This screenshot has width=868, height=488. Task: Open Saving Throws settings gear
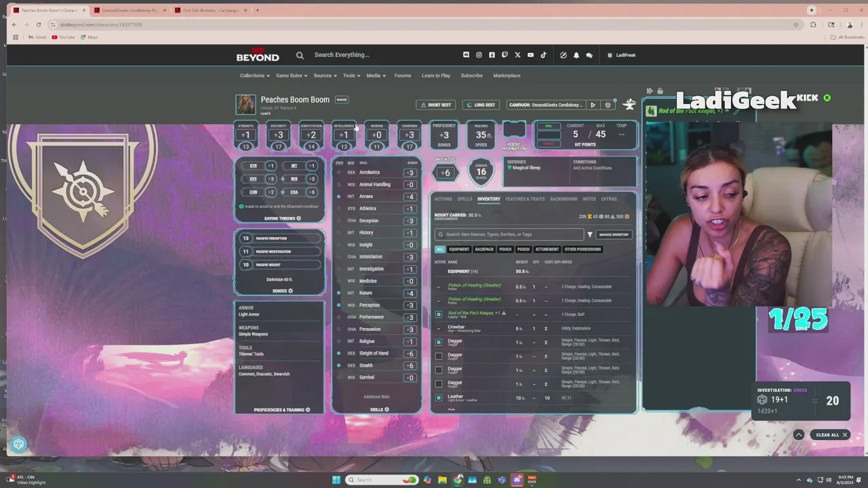[298, 218]
